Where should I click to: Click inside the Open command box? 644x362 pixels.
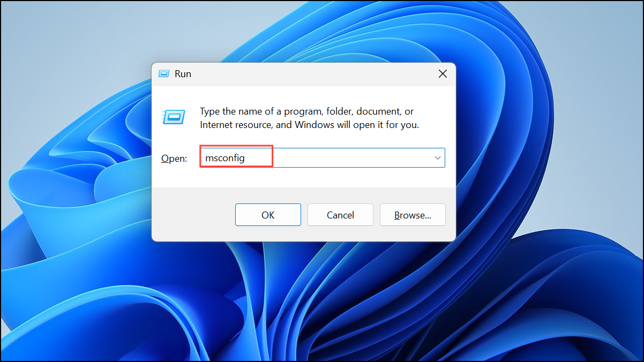321,157
